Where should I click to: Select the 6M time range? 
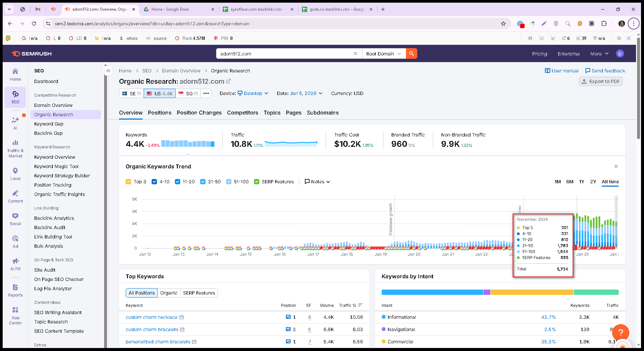click(x=570, y=182)
